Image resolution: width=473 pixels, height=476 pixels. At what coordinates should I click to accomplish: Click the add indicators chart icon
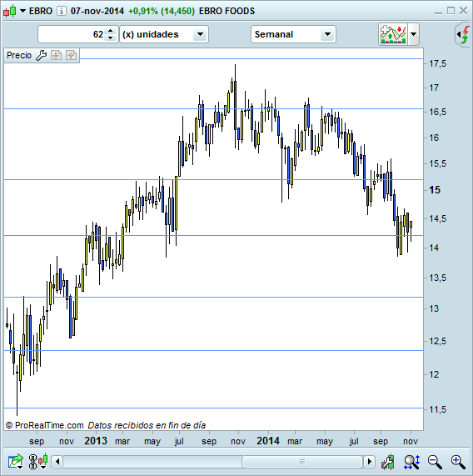click(x=393, y=34)
